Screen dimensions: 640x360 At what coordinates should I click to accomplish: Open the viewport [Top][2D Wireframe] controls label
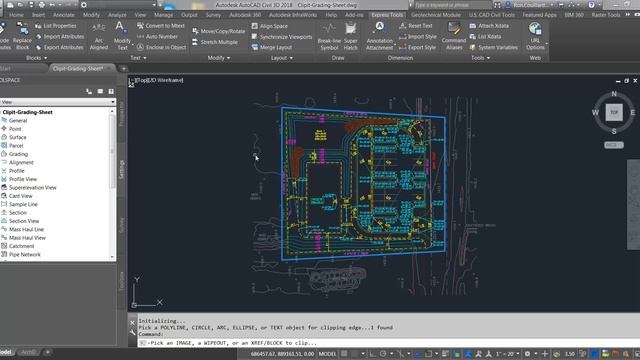pos(159,80)
